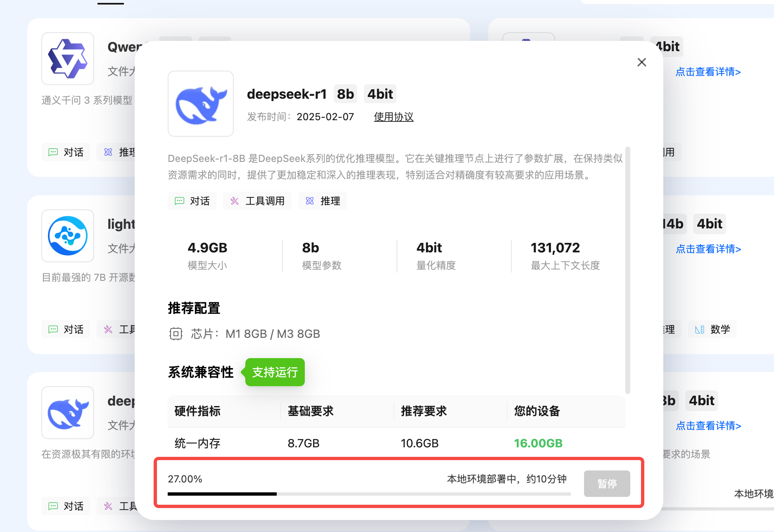Click the 您的设备 column header
774x532 pixels.
click(x=537, y=411)
